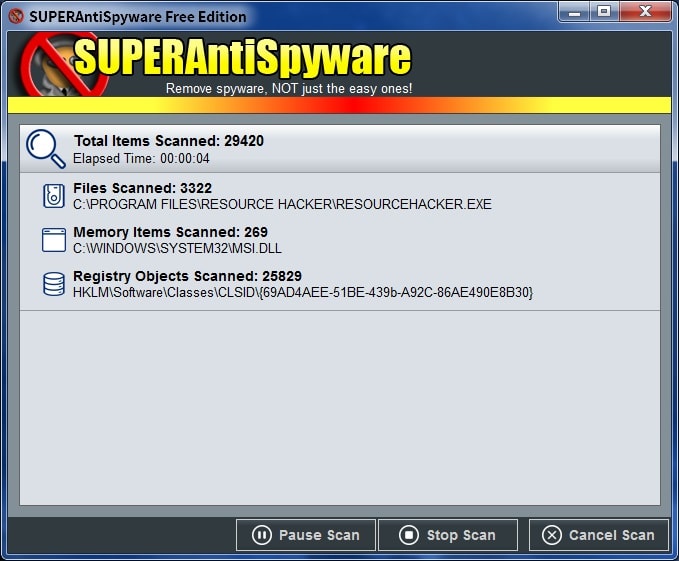
Task: Click the 'Total Items Scanned: 29420' text
Action: [x=169, y=141]
